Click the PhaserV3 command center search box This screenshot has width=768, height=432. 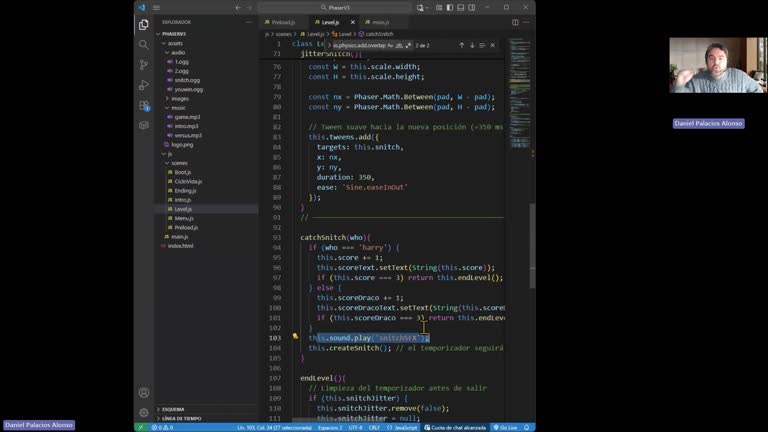pos(335,7)
